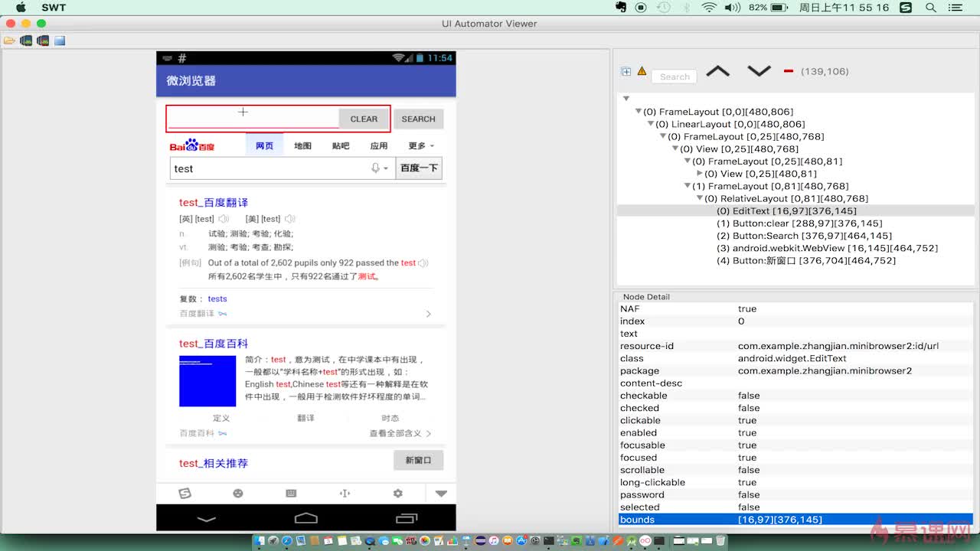The width and height of the screenshot is (980, 551).
Task: Open the Apple menu
Action: pyautogui.click(x=21, y=7)
